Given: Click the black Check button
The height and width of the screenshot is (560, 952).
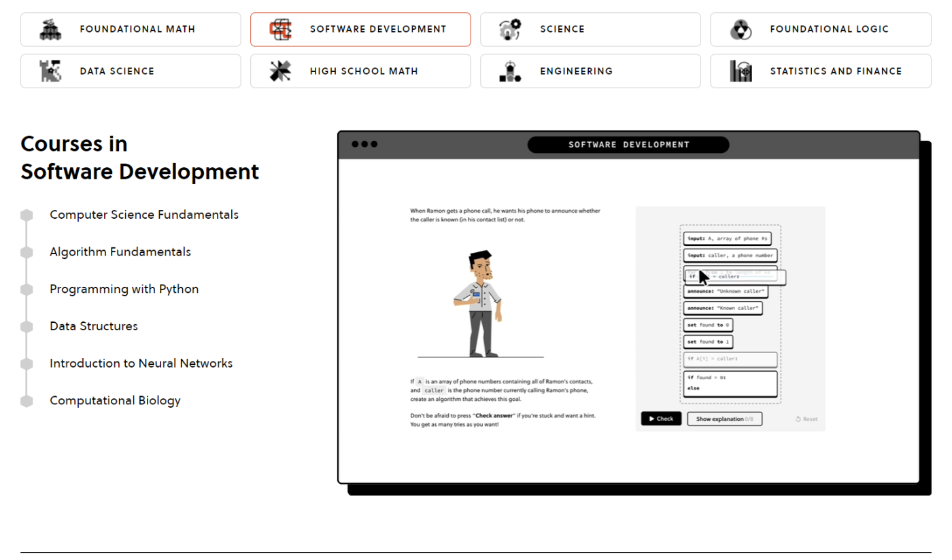Looking at the screenshot, I should pos(661,419).
